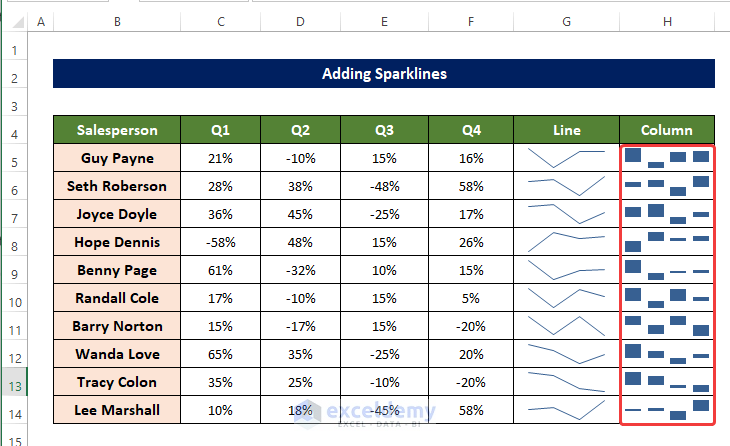Screen dimensions: 730x446
Task: Select Seth Roberson's line sparkline cell
Action: (566, 186)
